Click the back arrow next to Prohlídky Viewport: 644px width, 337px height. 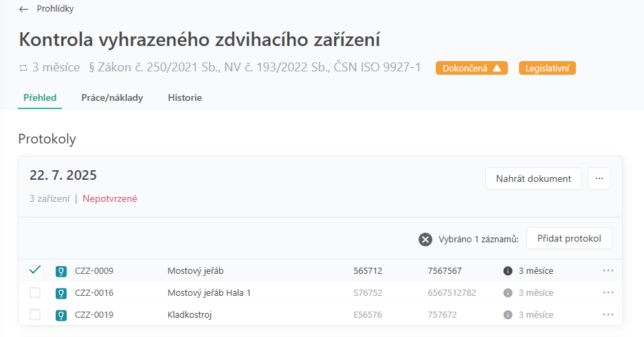coord(24,10)
